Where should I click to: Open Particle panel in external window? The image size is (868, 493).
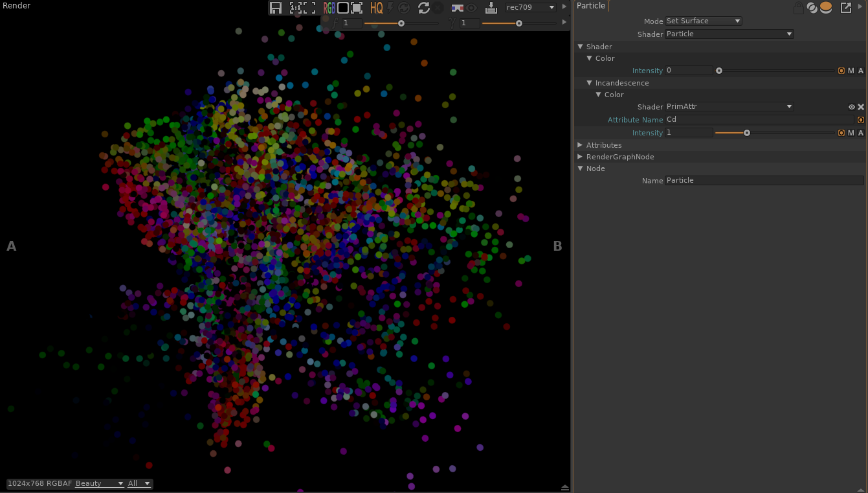pyautogui.click(x=845, y=8)
